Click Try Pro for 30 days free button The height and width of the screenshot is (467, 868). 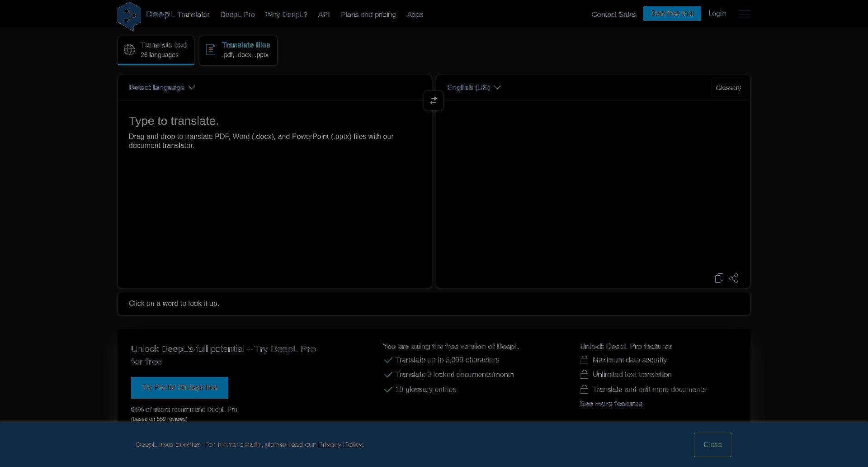coord(179,388)
